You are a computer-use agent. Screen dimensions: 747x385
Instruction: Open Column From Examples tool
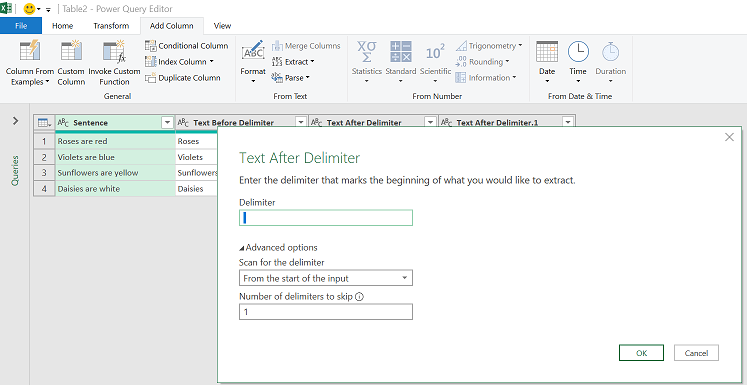coord(30,63)
